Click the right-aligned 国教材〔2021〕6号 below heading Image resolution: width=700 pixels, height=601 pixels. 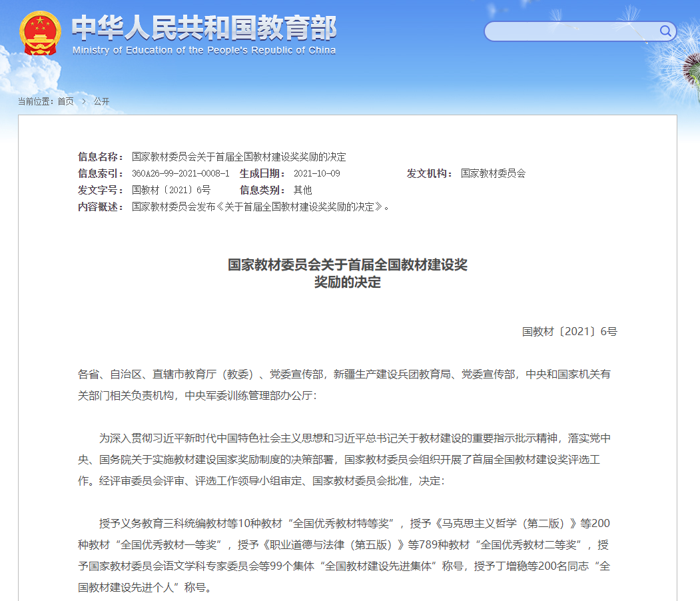click(569, 331)
